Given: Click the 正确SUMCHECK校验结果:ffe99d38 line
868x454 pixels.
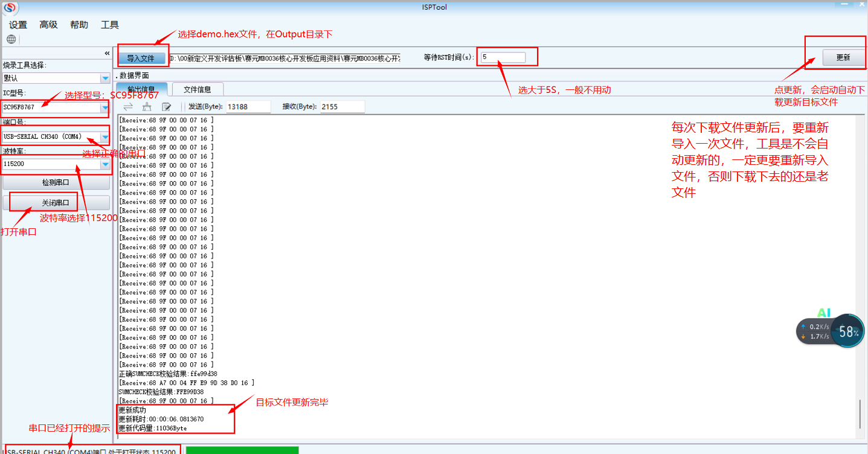Looking at the screenshot, I should (x=168, y=374).
